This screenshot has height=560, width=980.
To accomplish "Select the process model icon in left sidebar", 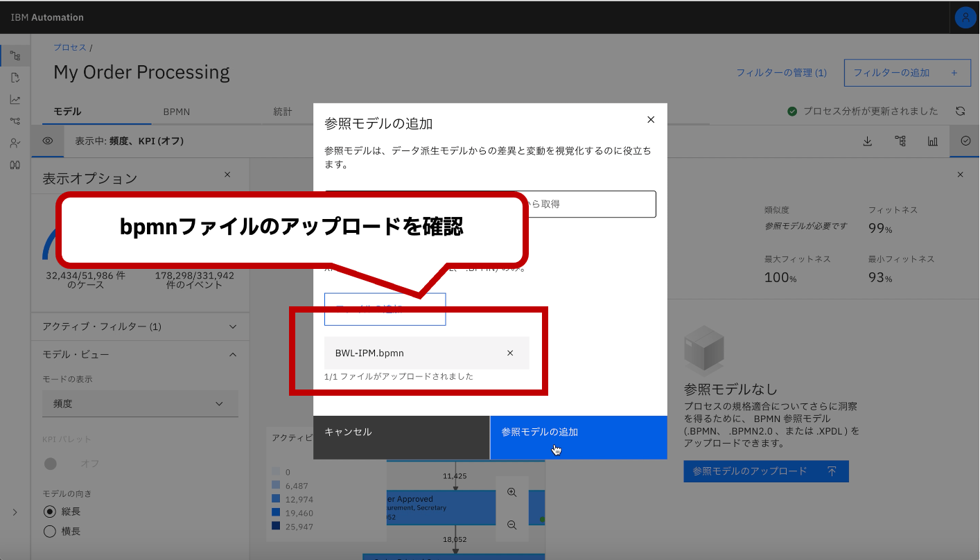I will click(x=15, y=55).
